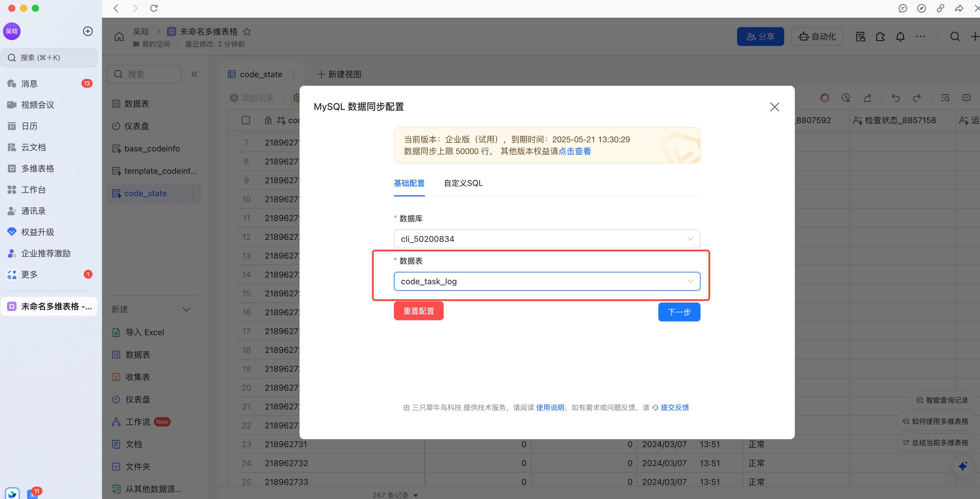Open the 267 条记录 count dropdown

pyautogui.click(x=395, y=495)
